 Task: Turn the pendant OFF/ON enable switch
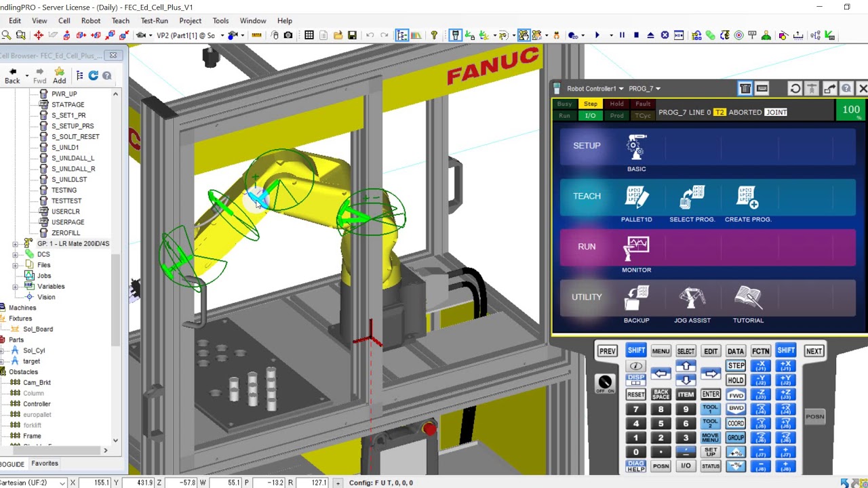(x=605, y=383)
